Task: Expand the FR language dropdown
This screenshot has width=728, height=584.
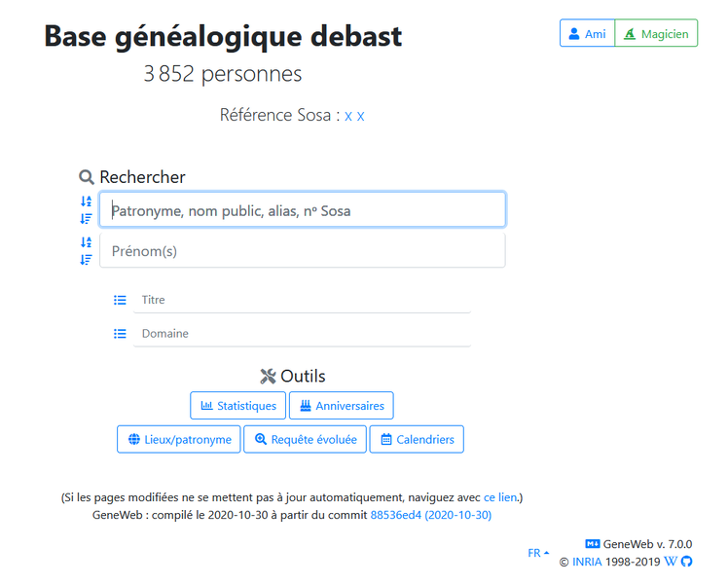Action: point(538,553)
